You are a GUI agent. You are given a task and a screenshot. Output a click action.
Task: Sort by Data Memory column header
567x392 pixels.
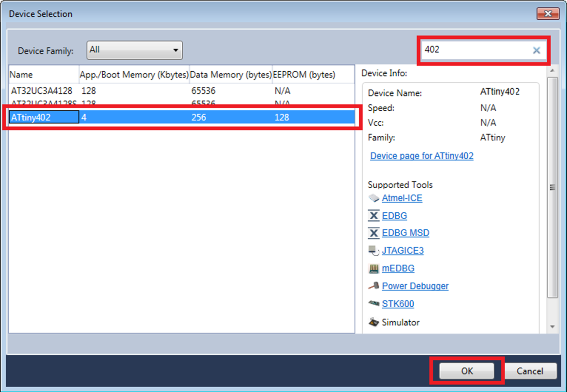[x=230, y=75]
